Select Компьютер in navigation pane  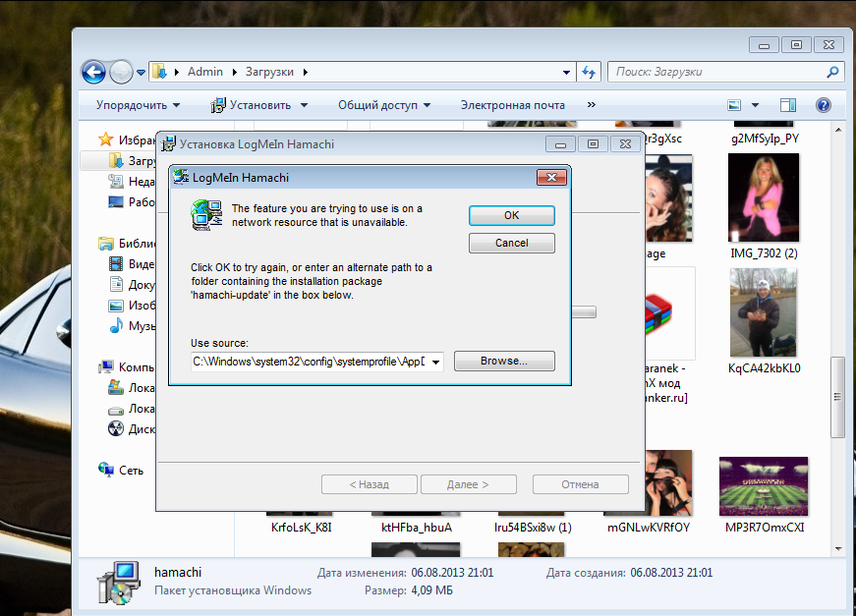point(129,367)
